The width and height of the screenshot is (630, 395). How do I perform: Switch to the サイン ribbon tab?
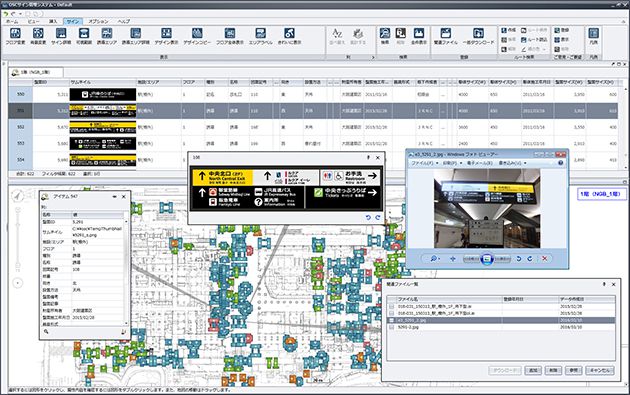pos(73,21)
